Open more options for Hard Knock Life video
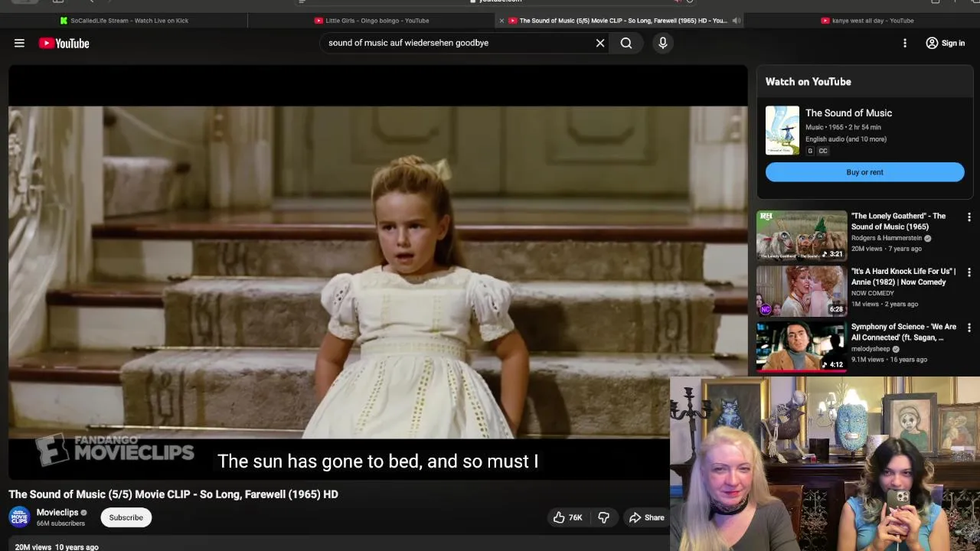Image resolution: width=980 pixels, height=551 pixels. coord(969,272)
